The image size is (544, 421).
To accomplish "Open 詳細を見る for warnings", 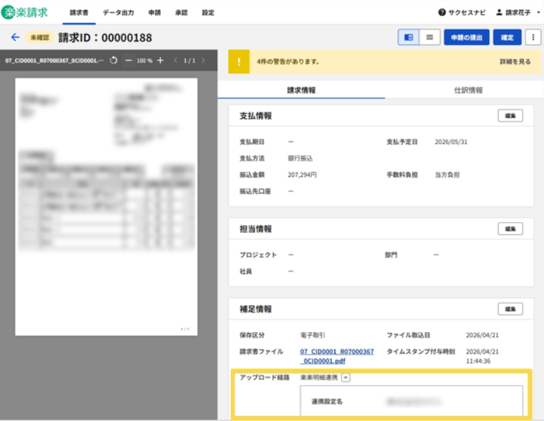I will (x=515, y=62).
